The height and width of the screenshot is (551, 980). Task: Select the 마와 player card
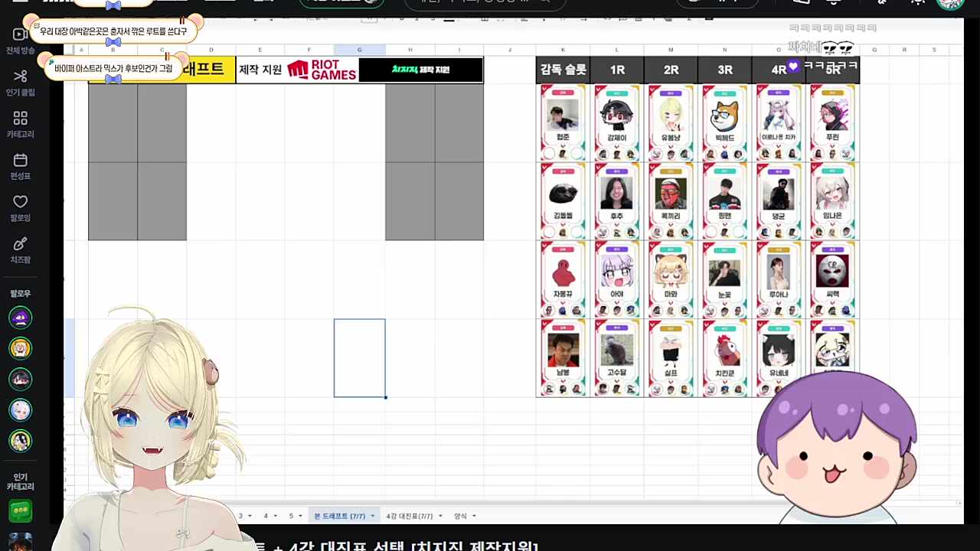coord(671,279)
